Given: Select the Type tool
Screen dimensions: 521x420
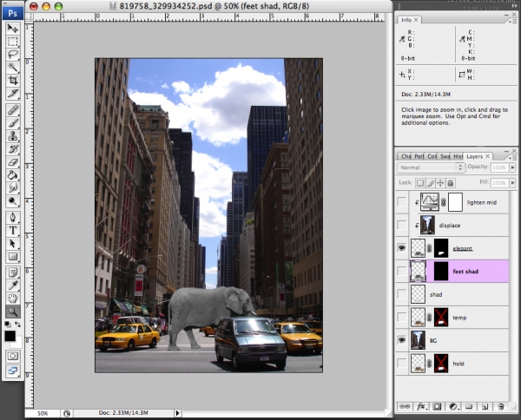Looking at the screenshot, I should pyautogui.click(x=13, y=231).
